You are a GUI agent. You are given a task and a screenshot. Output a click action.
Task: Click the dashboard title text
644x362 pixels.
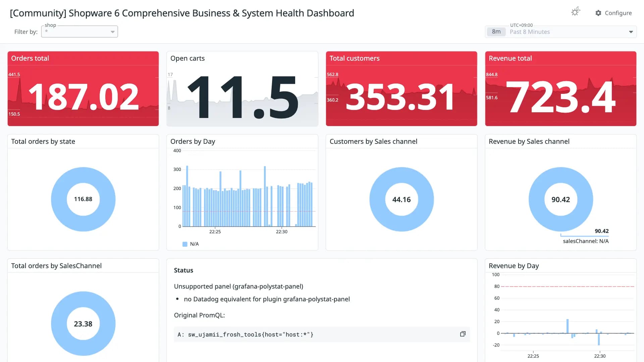coord(182,13)
